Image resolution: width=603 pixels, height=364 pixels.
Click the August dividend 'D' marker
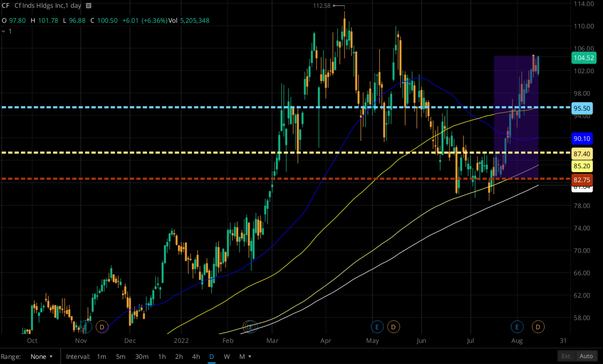[538, 327]
